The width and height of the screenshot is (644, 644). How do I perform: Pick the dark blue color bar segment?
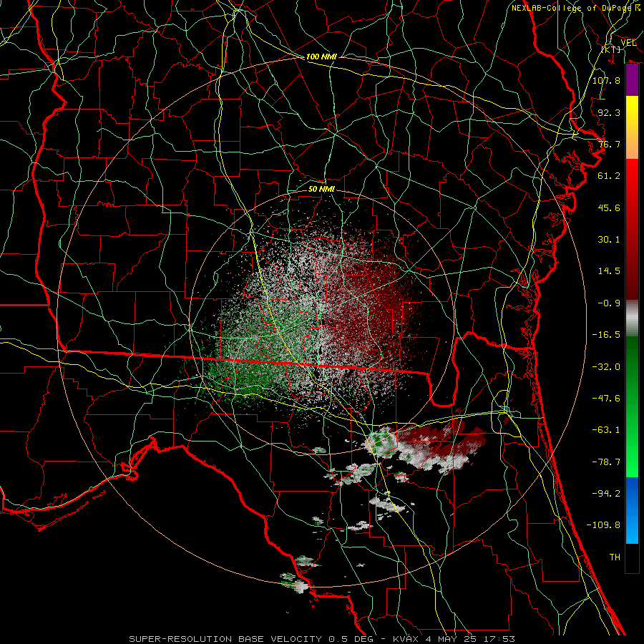[x=632, y=493]
